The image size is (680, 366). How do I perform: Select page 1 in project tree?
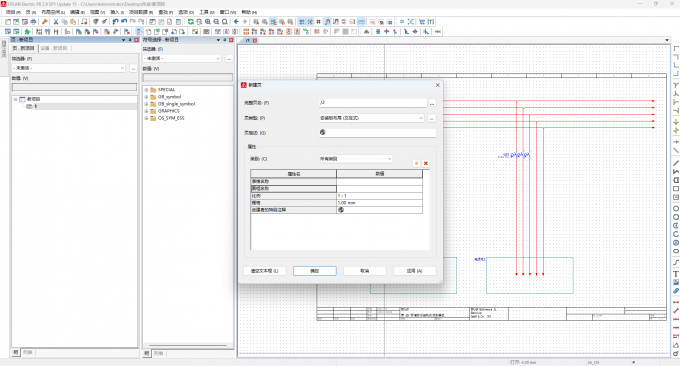(x=36, y=106)
